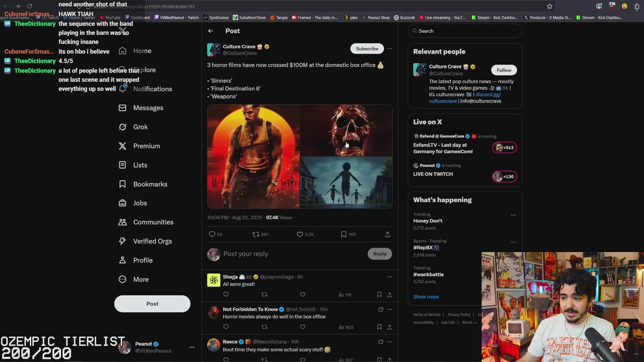Open options for #RepBX trend

tap(514, 242)
